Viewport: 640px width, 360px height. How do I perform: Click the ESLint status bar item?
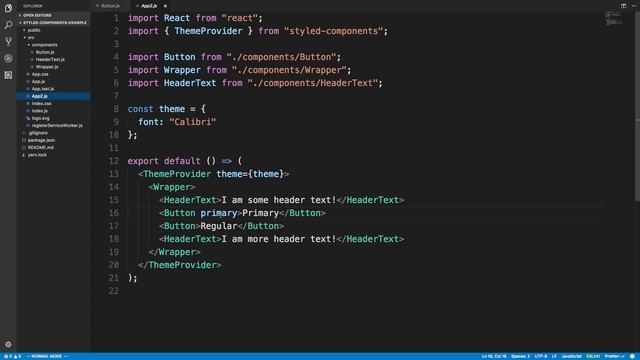pos(593,356)
